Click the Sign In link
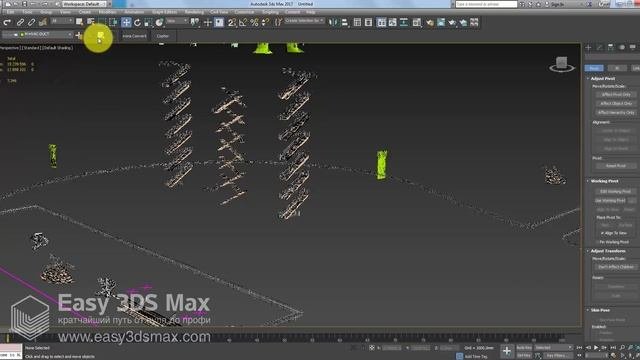640x360 pixels. click(557, 4)
